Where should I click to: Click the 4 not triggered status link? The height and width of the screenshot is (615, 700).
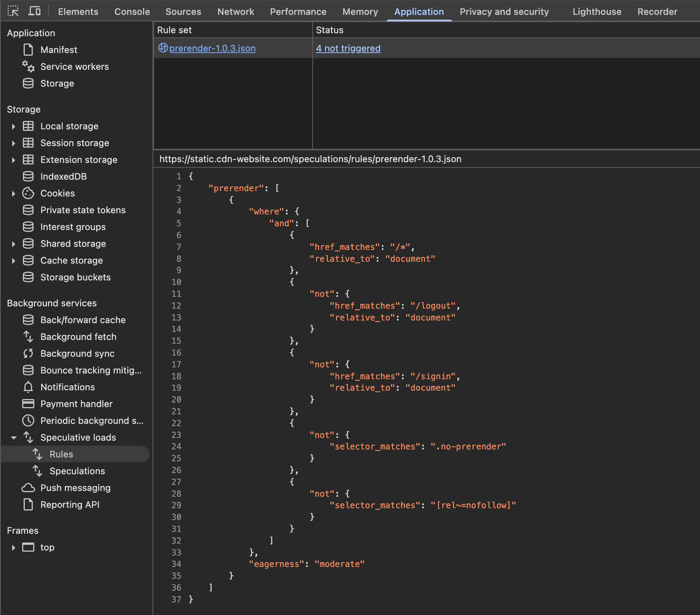click(x=348, y=48)
